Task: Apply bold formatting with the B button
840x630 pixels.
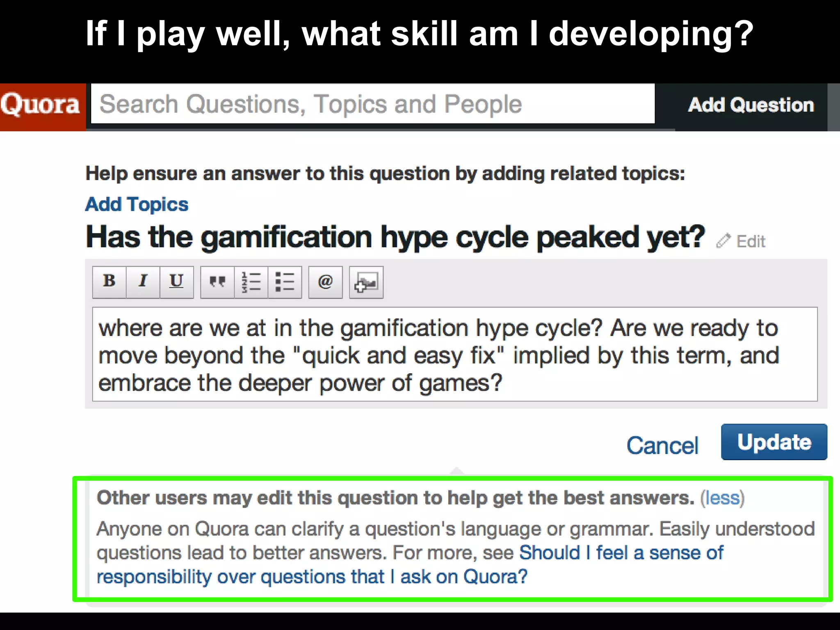Action: pyautogui.click(x=109, y=282)
